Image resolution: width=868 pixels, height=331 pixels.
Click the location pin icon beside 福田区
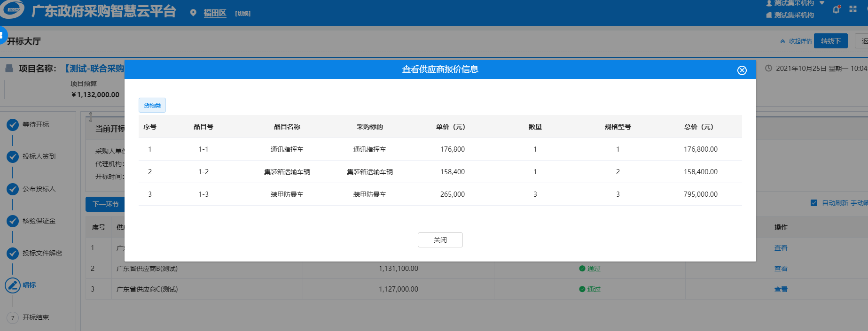click(x=193, y=13)
